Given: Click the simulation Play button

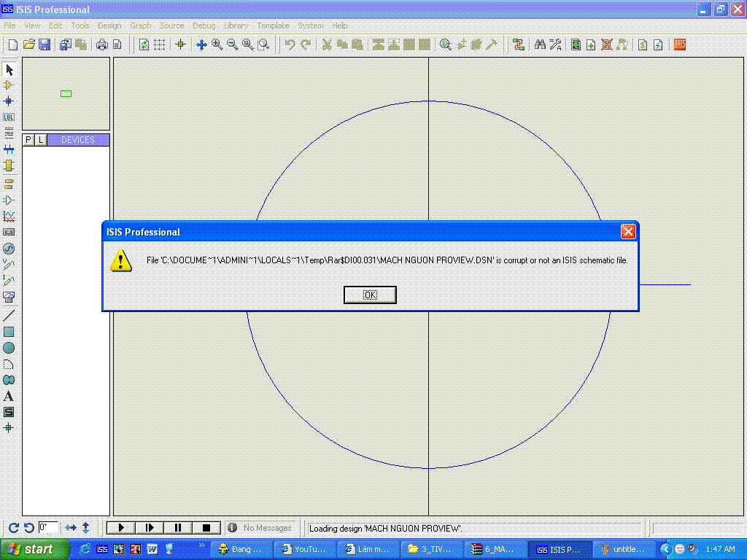Looking at the screenshot, I should tap(121, 528).
